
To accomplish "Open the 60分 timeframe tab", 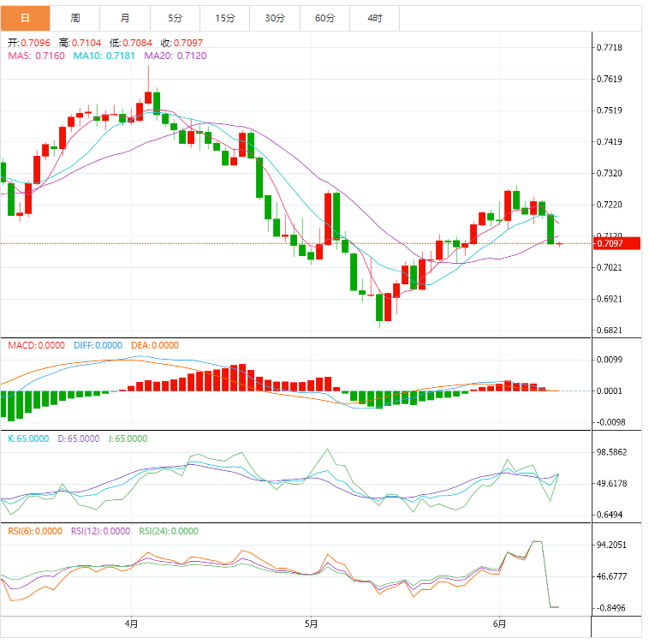I will click(324, 18).
